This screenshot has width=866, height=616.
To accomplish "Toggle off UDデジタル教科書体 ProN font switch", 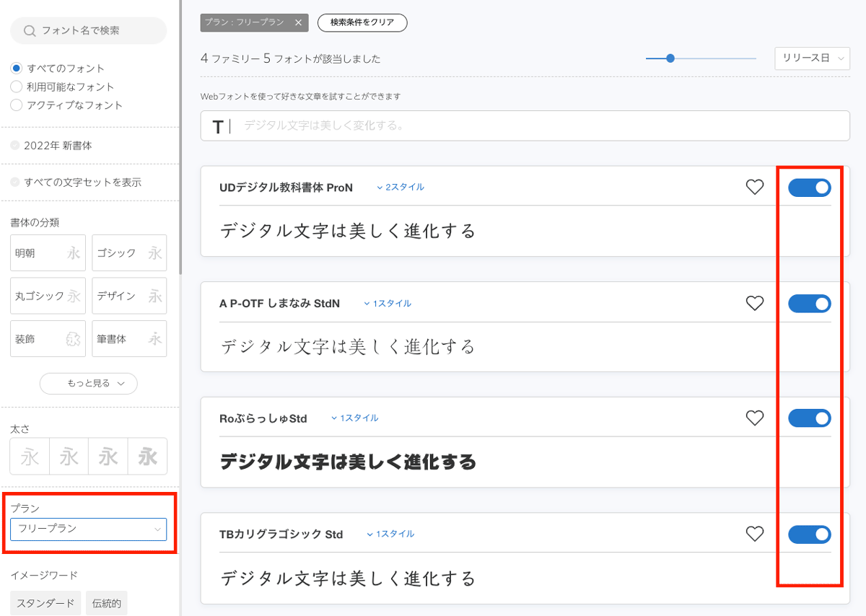I will [x=810, y=188].
